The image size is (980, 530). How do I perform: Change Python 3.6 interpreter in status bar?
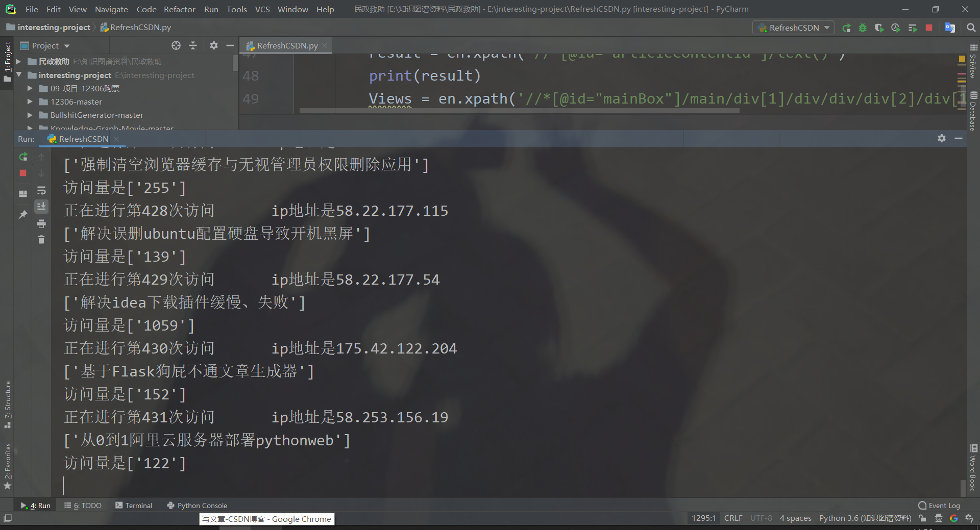(x=865, y=518)
